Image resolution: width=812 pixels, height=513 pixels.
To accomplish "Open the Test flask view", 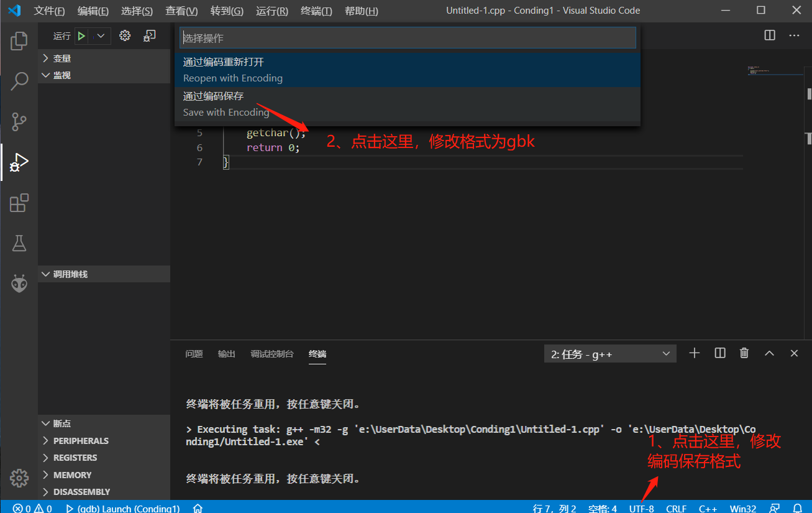I will (x=19, y=244).
